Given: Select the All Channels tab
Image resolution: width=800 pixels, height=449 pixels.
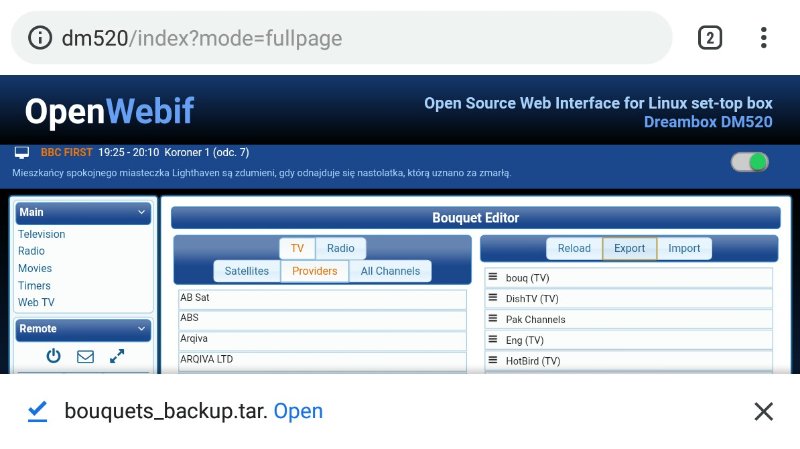Looking at the screenshot, I should pos(390,271).
